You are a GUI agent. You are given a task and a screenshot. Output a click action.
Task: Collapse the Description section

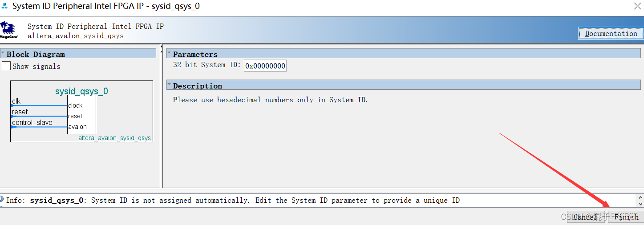click(169, 84)
